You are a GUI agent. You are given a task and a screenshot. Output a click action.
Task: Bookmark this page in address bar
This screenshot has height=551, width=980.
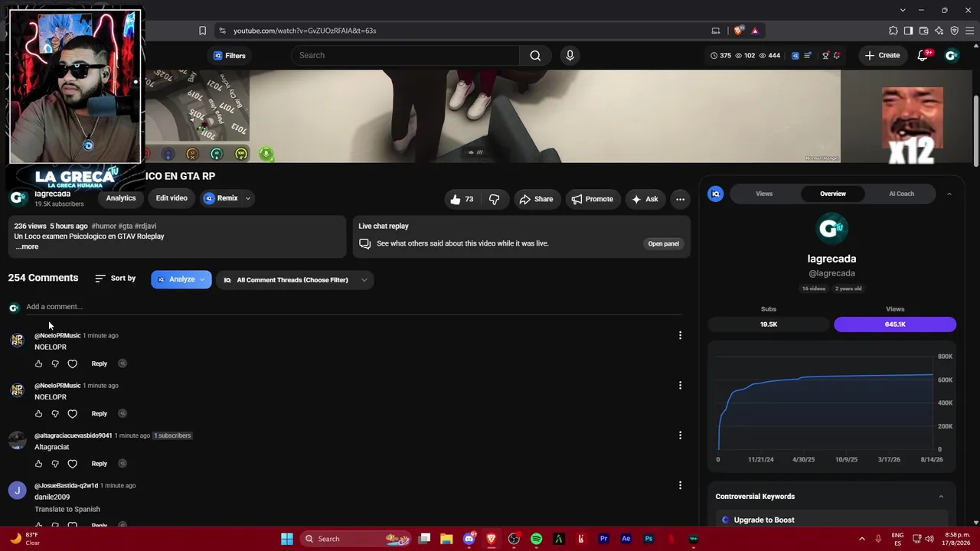[202, 31]
